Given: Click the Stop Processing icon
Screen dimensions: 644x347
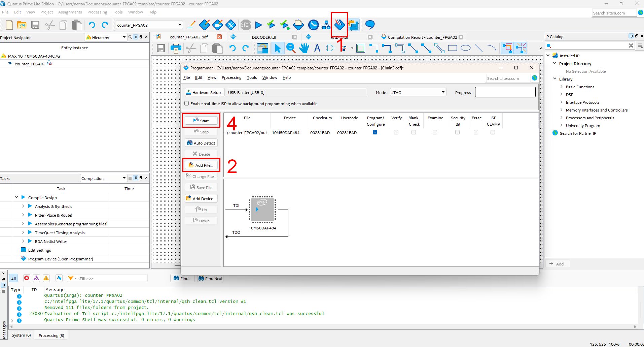Looking at the screenshot, I should click(246, 25).
